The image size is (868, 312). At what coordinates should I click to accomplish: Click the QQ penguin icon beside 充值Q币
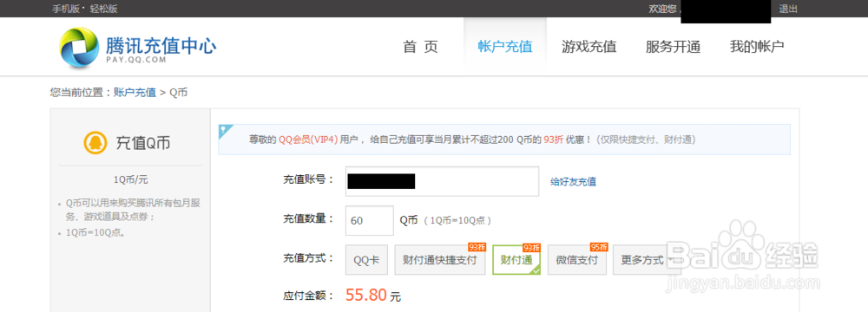point(95,143)
